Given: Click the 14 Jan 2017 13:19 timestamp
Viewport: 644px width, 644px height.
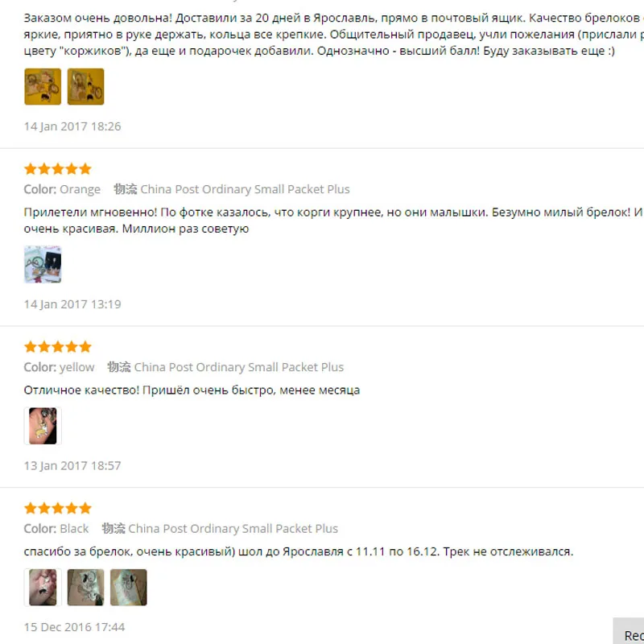Looking at the screenshot, I should coord(72,304).
